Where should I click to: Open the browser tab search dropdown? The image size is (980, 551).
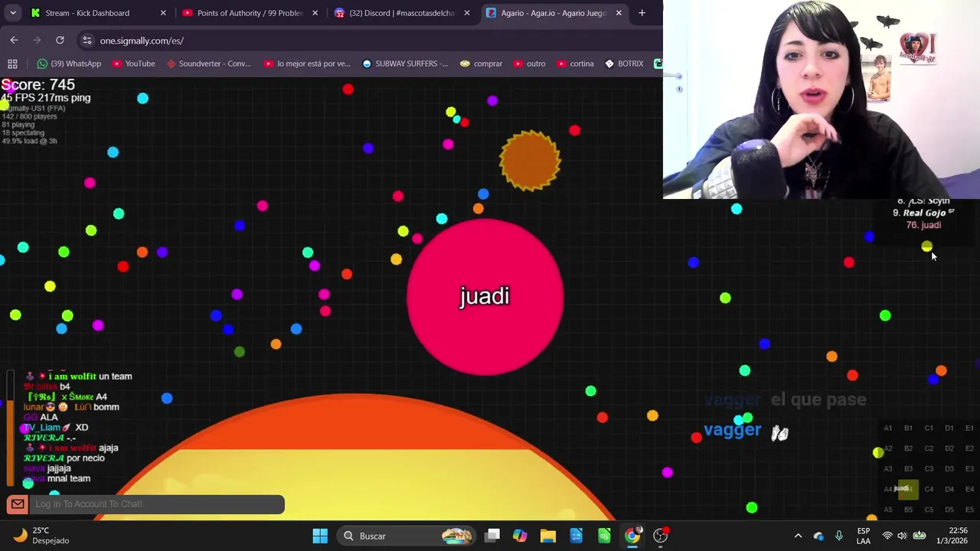[13, 13]
